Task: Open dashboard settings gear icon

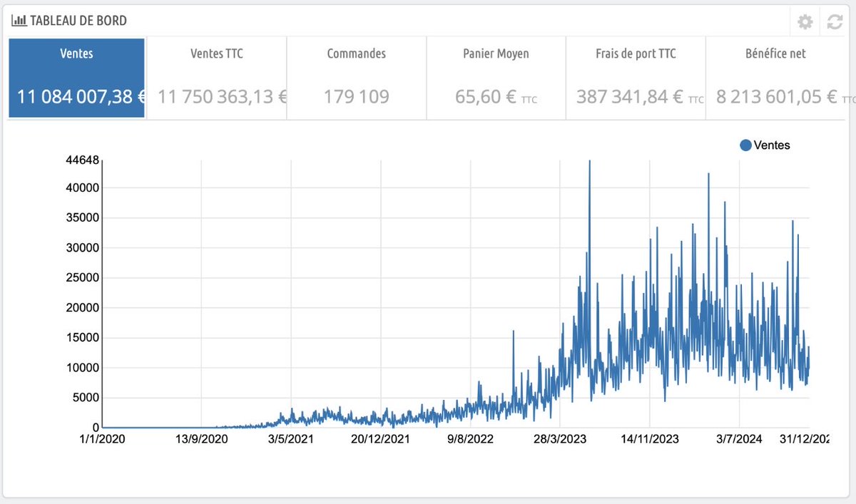Action: (x=805, y=22)
